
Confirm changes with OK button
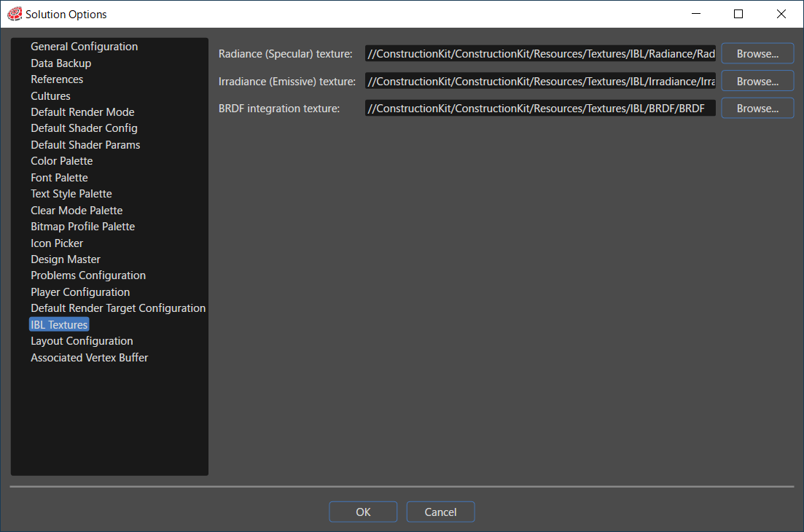(x=363, y=512)
